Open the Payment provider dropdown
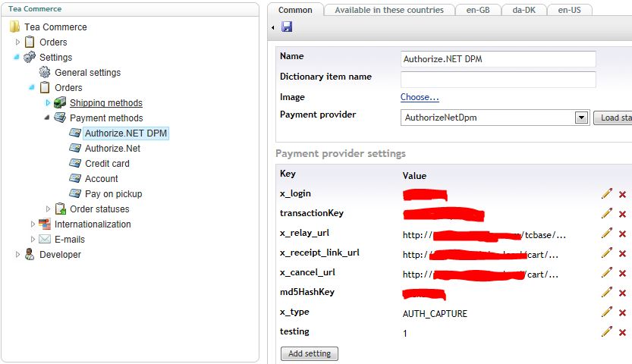This screenshot has width=632, height=364. (x=581, y=118)
